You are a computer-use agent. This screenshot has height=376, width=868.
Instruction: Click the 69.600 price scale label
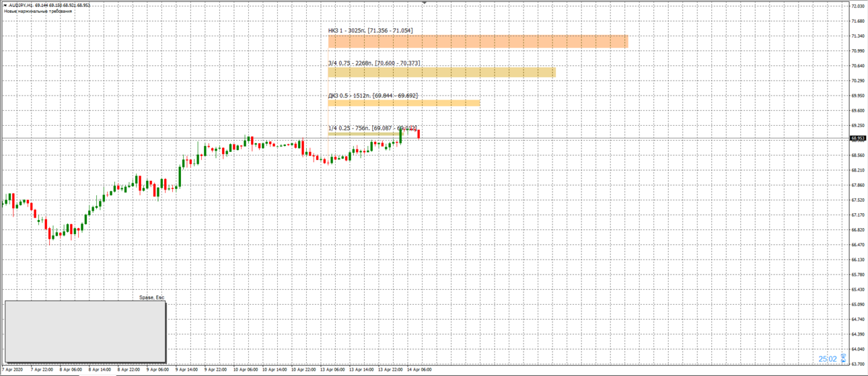pyautogui.click(x=858, y=110)
